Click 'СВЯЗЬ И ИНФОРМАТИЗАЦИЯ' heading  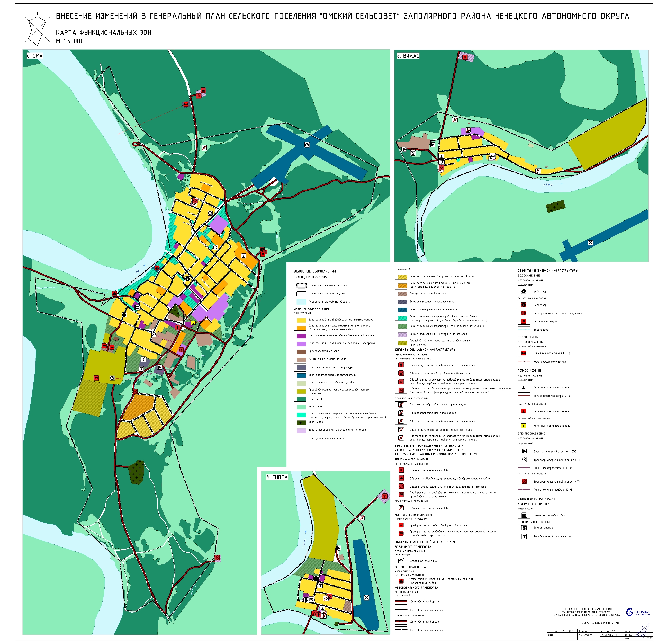[x=536, y=499]
